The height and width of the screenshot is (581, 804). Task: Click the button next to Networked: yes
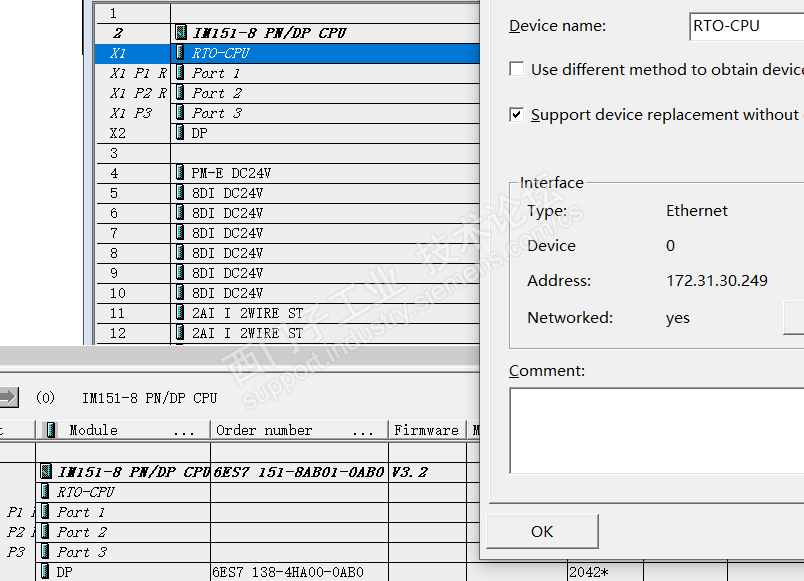point(794,318)
